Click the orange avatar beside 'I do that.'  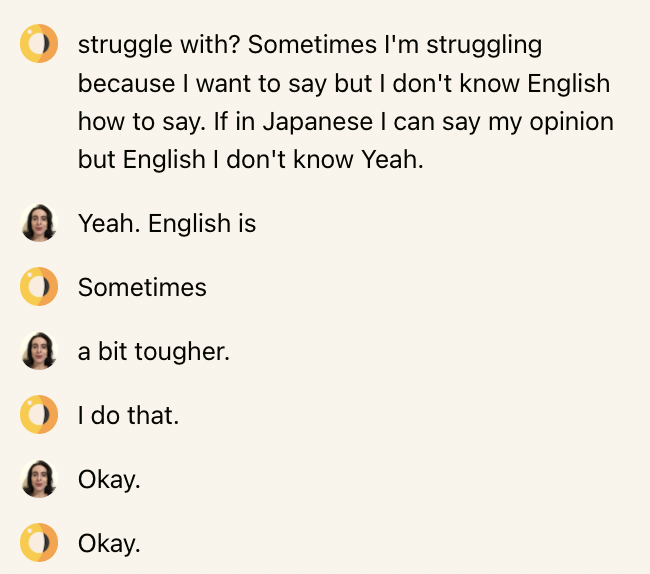click(39, 415)
